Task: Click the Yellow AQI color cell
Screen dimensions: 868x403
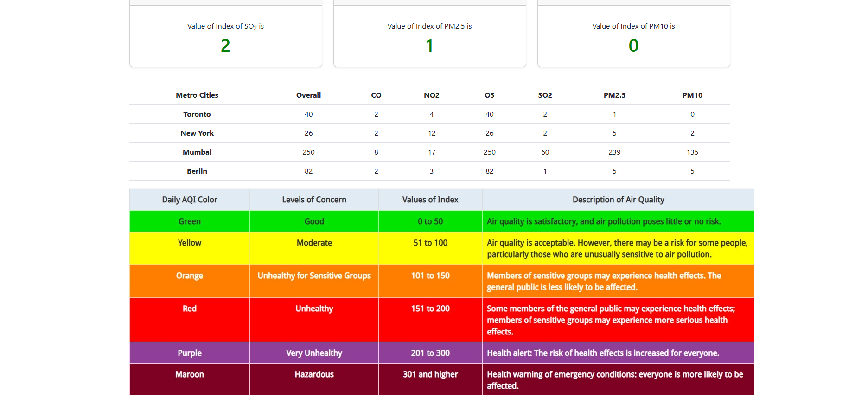Action: tap(190, 248)
